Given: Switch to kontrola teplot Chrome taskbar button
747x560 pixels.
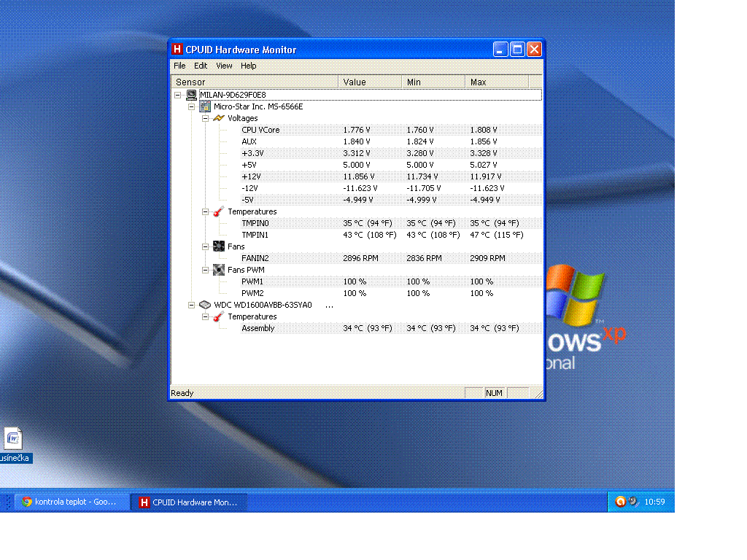Looking at the screenshot, I should click(x=72, y=502).
